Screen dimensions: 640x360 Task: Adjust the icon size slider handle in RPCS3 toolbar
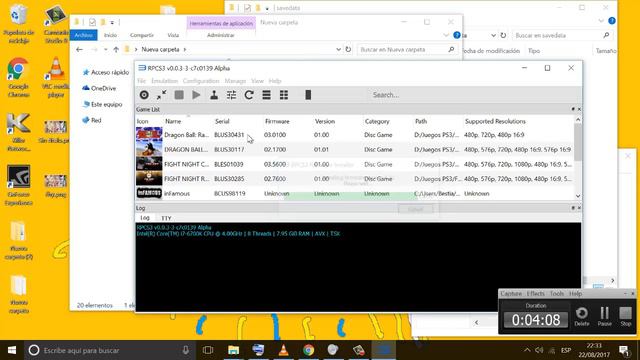[308, 95]
